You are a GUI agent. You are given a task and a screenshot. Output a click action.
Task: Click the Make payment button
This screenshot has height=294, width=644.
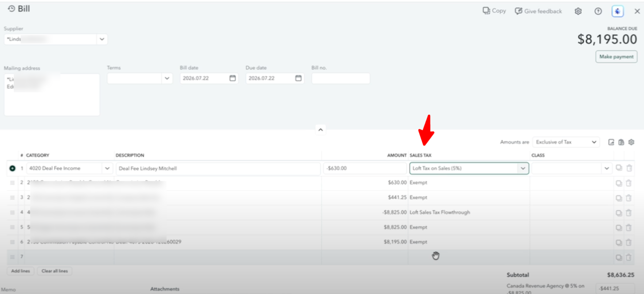pyautogui.click(x=616, y=57)
